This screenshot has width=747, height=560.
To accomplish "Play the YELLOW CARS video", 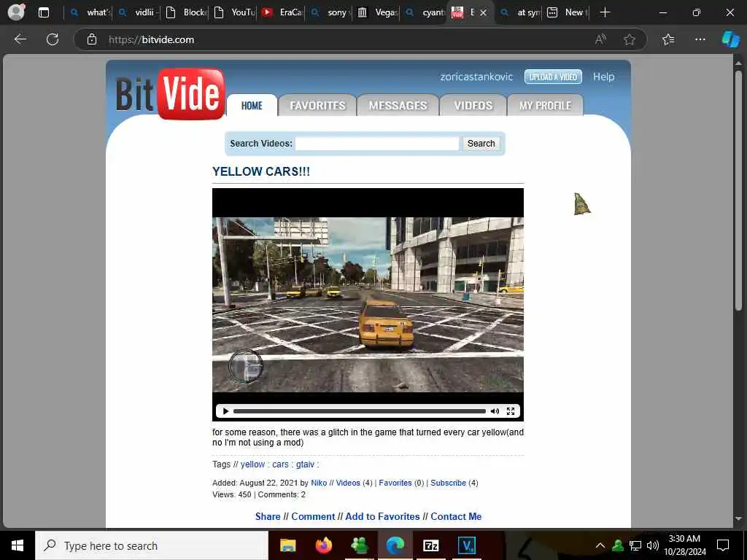I will (225, 411).
